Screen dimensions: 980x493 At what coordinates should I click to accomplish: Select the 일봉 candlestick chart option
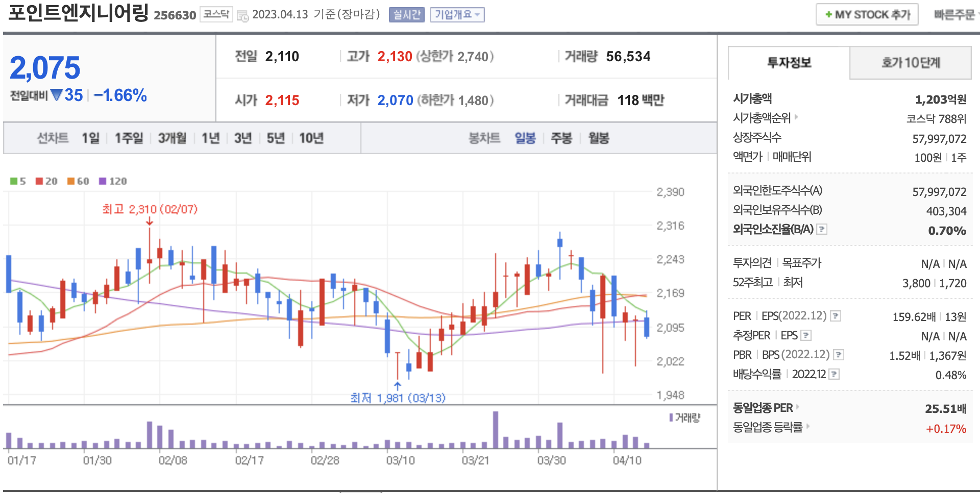pyautogui.click(x=525, y=138)
